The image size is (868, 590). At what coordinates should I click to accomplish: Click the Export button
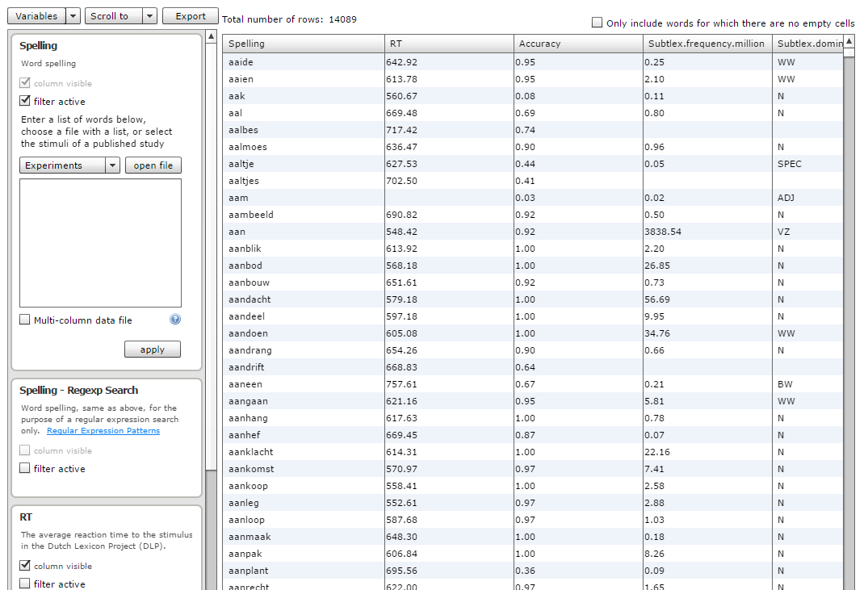click(x=191, y=16)
